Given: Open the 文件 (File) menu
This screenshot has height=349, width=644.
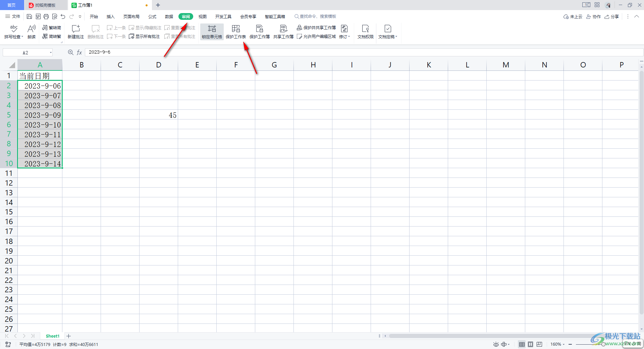Looking at the screenshot, I should point(13,16).
